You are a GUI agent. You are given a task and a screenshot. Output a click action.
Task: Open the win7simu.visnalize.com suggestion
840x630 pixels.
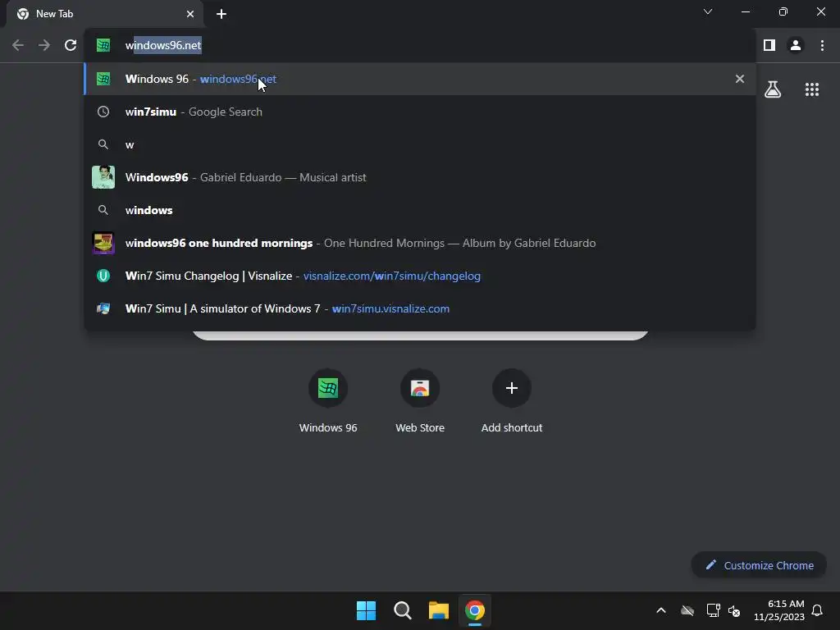[x=419, y=308]
